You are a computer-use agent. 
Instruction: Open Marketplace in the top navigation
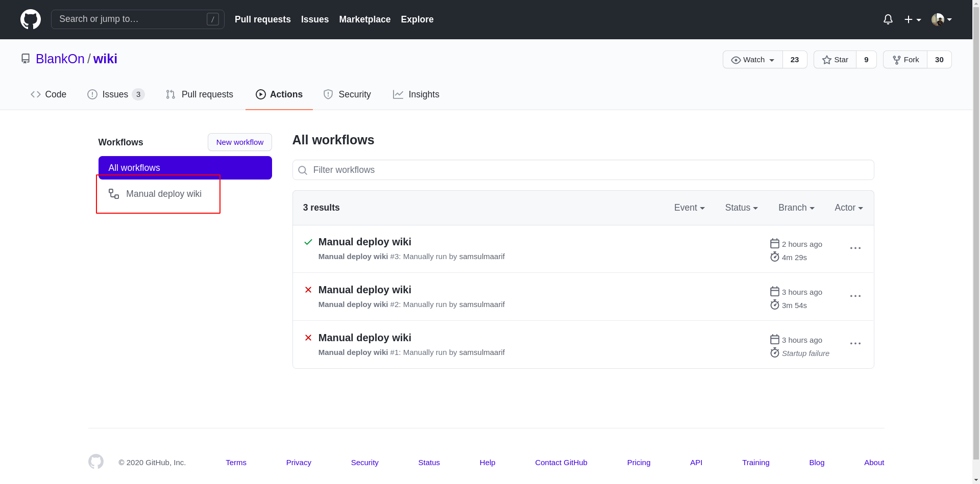365,19
